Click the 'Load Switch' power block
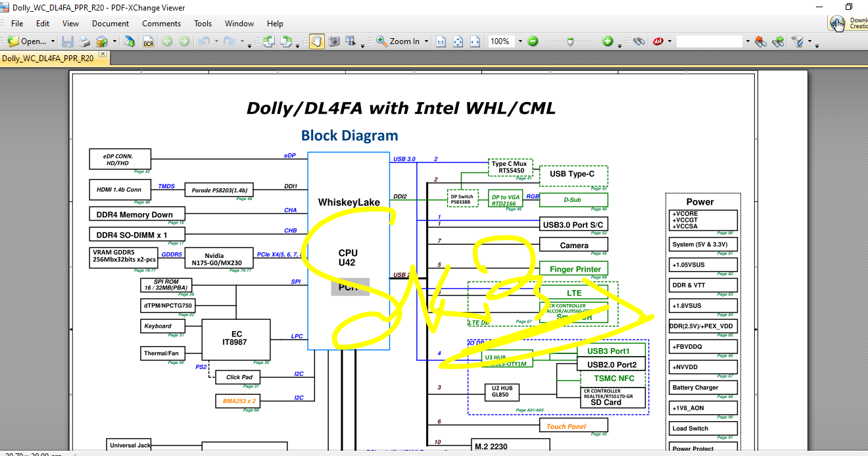The image size is (868, 456). coord(702,428)
